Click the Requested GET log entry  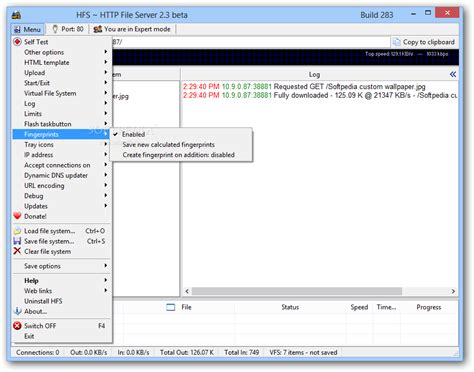[304, 87]
